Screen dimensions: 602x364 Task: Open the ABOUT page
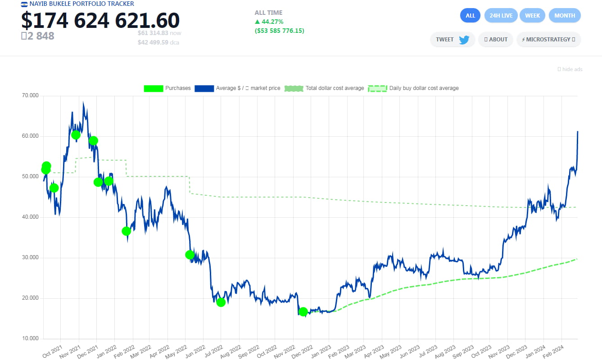pyautogui.click(x=496, y=40)
